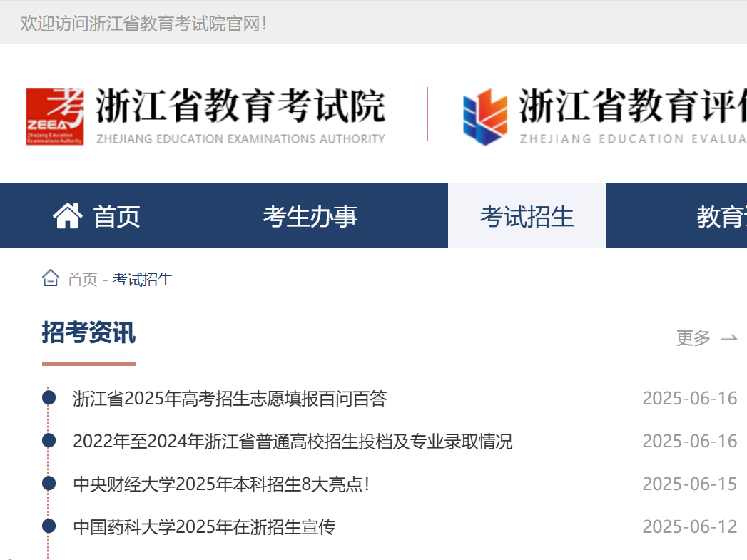
Task: Select the highlighted 考试招生 navigation tab
Action: point(527,215)
